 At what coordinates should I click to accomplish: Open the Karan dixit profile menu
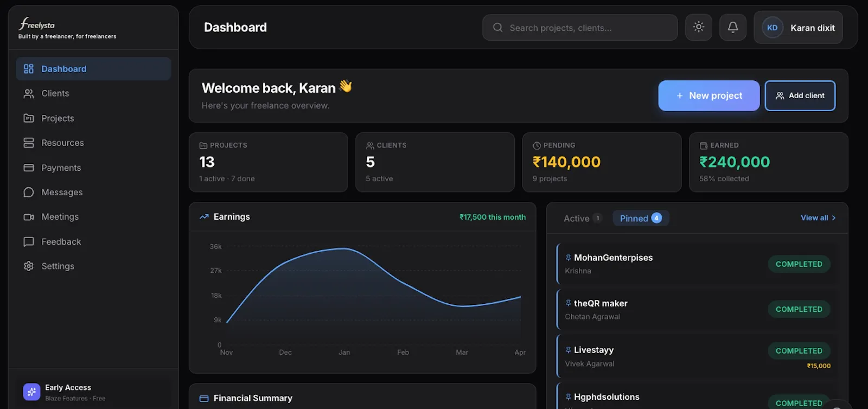click(798, 27)
